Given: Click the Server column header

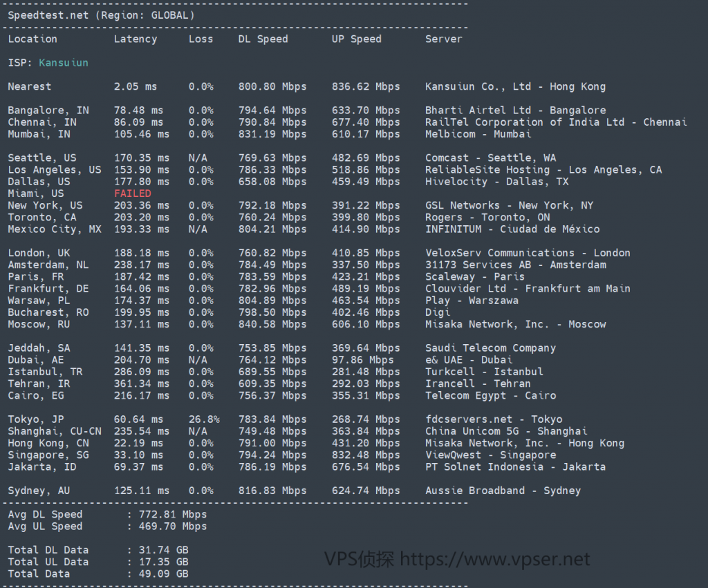Looking at the screenshot, I should click(x=443, y=39).
